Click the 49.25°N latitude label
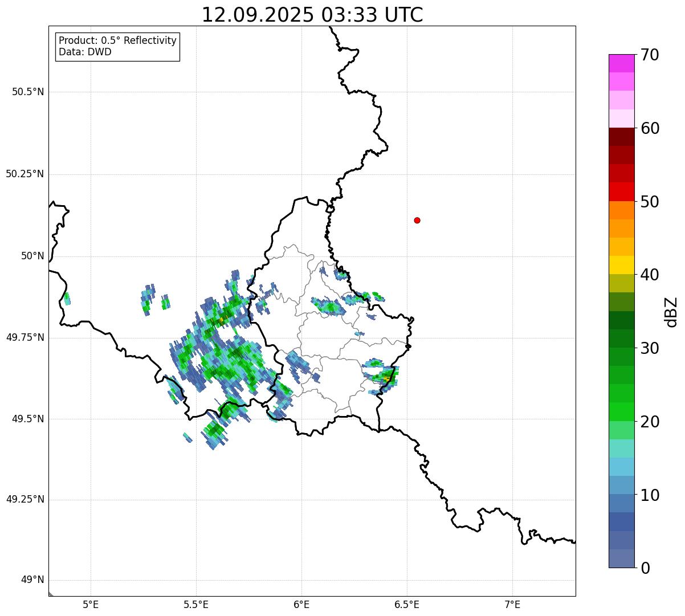The height and width of the screenshot is (616, 685). pyautogui.click(x=25, y=500)
